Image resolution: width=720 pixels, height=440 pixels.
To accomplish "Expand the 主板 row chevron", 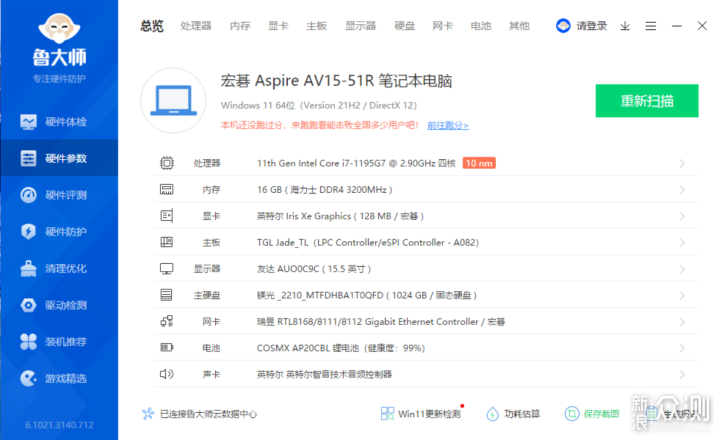I will point(682,243).
